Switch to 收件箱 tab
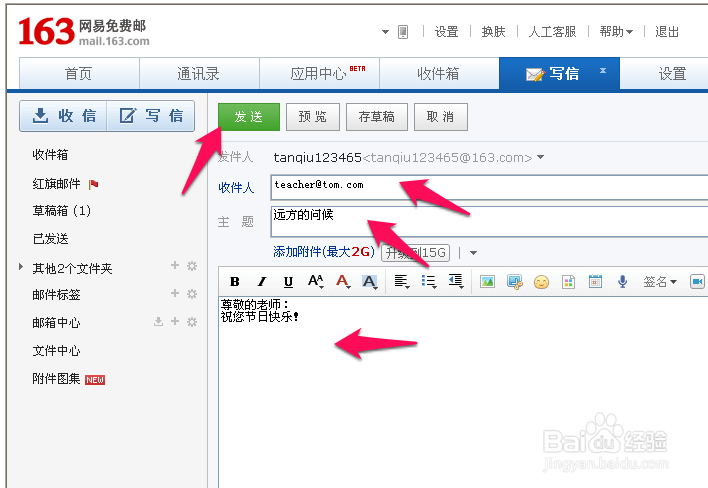 [x=439, y=73]
